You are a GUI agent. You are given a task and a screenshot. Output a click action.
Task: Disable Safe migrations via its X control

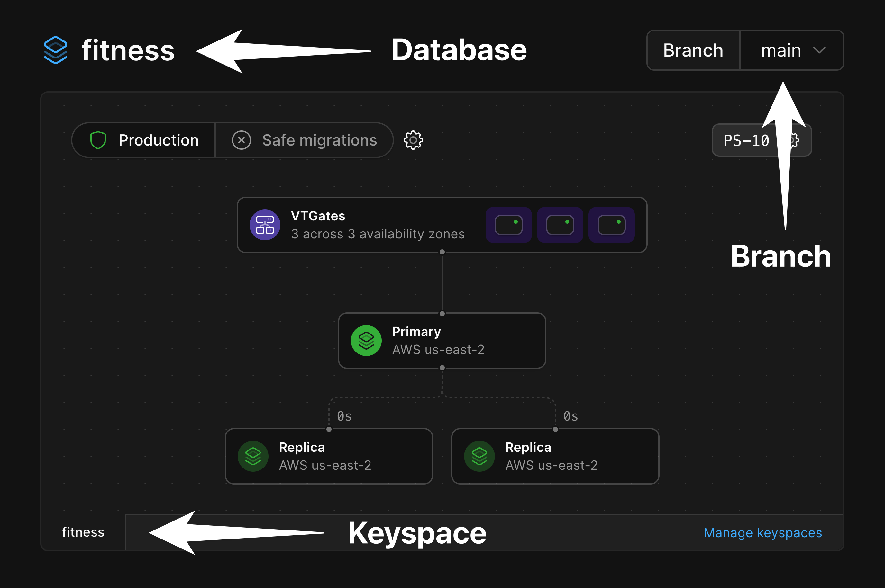point(241,140)
